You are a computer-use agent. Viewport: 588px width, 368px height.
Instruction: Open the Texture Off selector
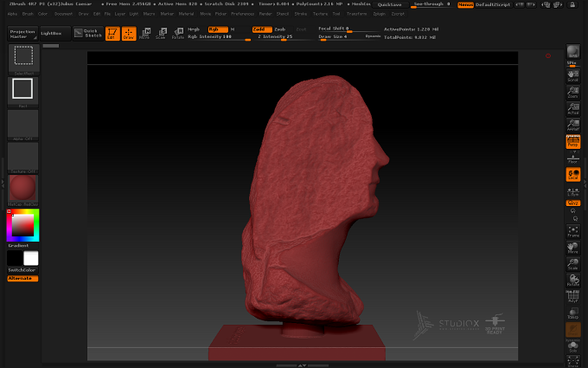click(x=22, y=158)
